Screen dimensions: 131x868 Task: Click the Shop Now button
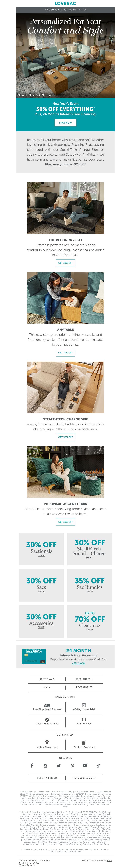tap(65, 123)
